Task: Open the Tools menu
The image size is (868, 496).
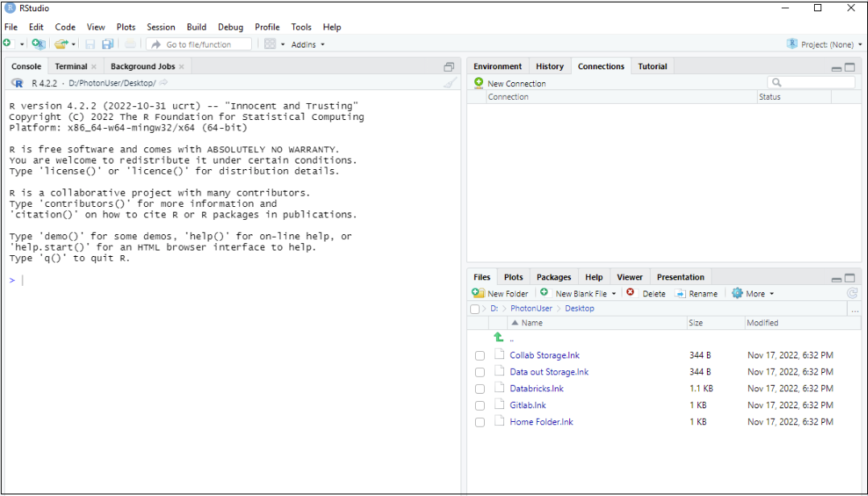Action: coord(301,27)
